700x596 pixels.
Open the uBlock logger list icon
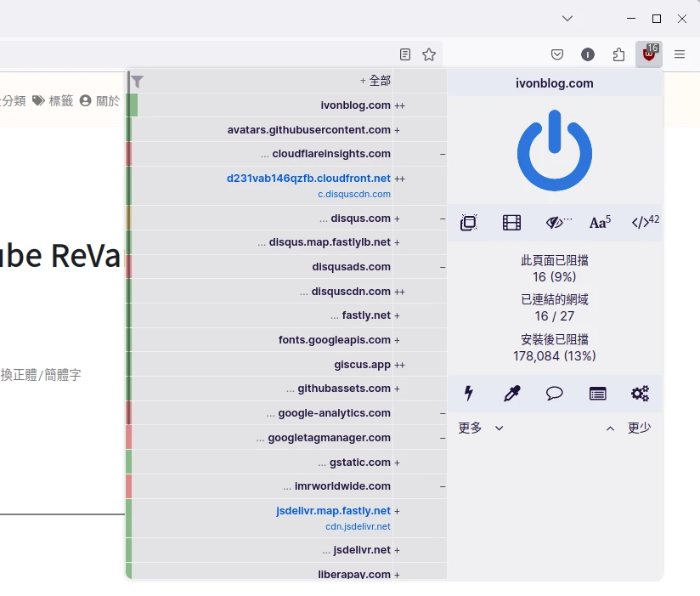(x=598, y=394)
